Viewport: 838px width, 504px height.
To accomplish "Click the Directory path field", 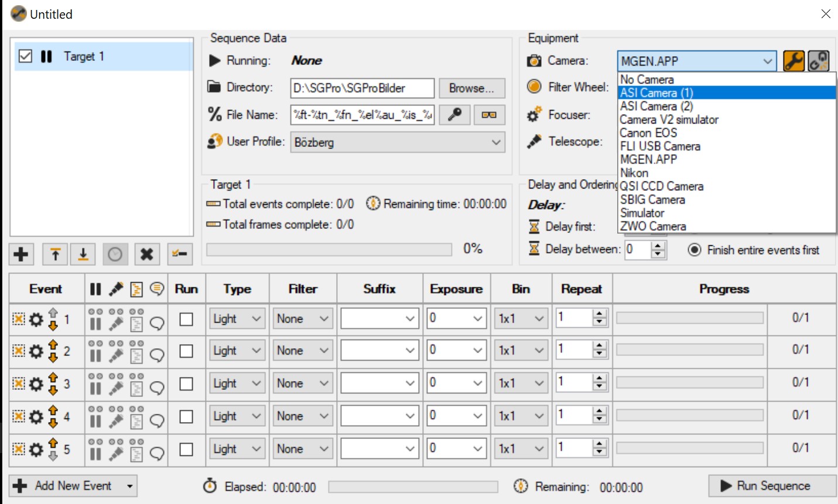I will (362, 88).
